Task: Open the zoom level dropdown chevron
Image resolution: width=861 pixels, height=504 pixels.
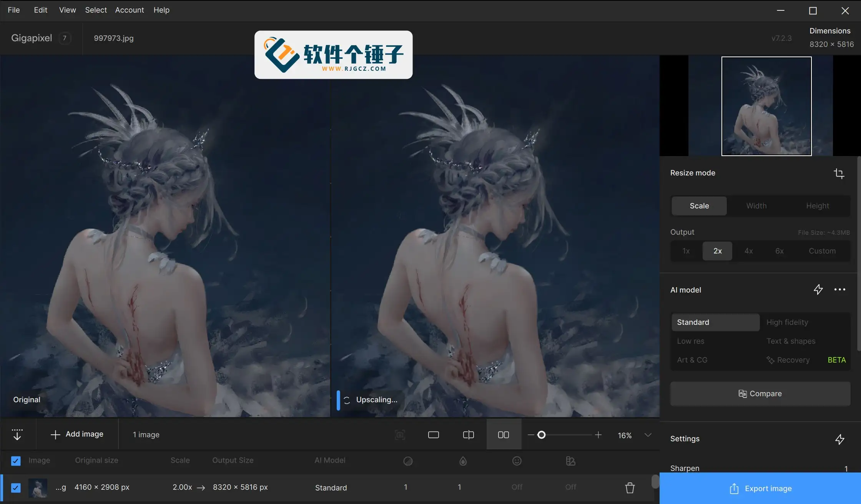Action: coord(648,435)
